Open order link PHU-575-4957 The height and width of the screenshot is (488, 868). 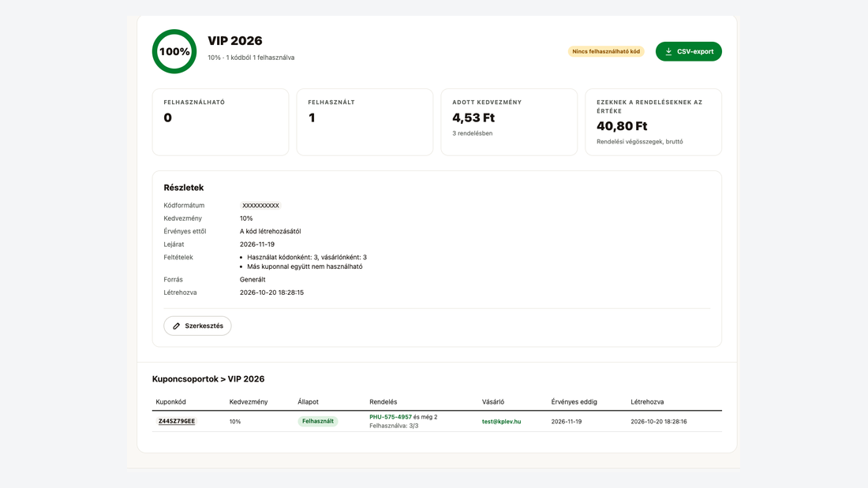pos(391,416)
